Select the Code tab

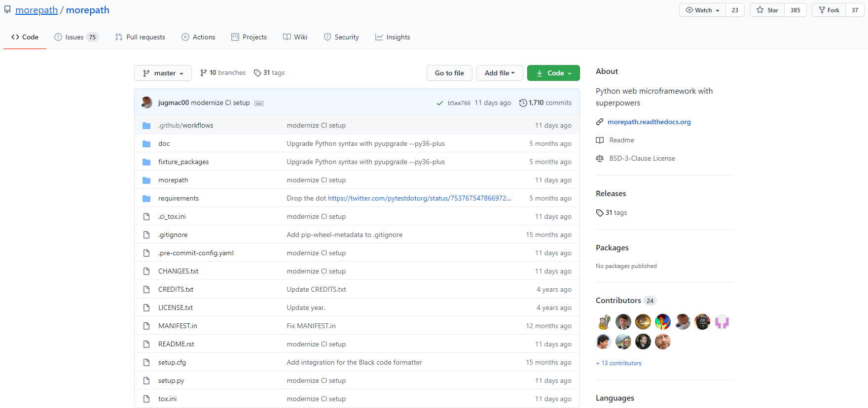(25, 37)
